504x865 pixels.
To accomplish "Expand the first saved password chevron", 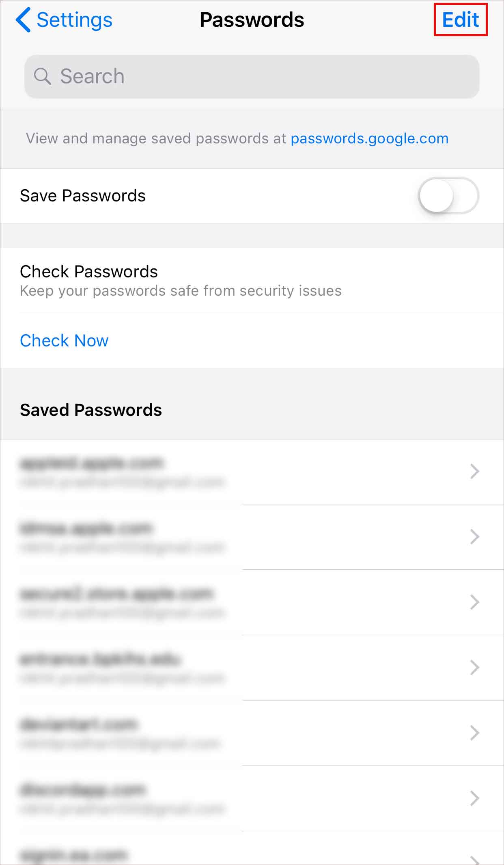I will (474, 471).
